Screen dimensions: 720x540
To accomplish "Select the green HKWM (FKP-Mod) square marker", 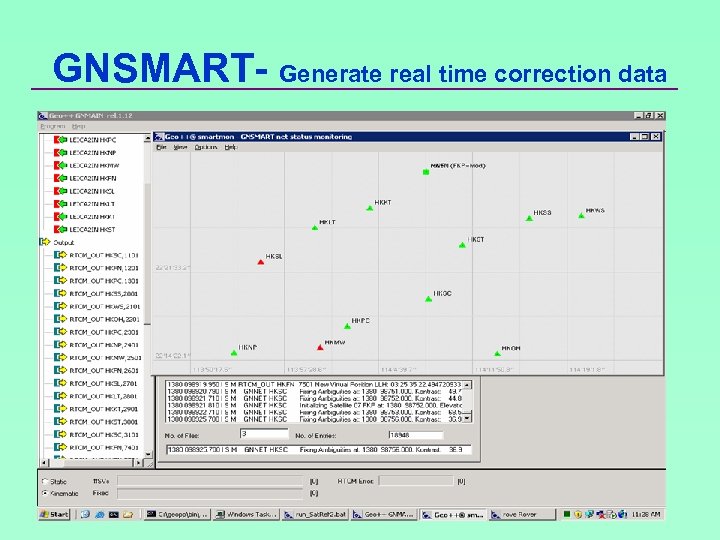I will tap(426, 172).
